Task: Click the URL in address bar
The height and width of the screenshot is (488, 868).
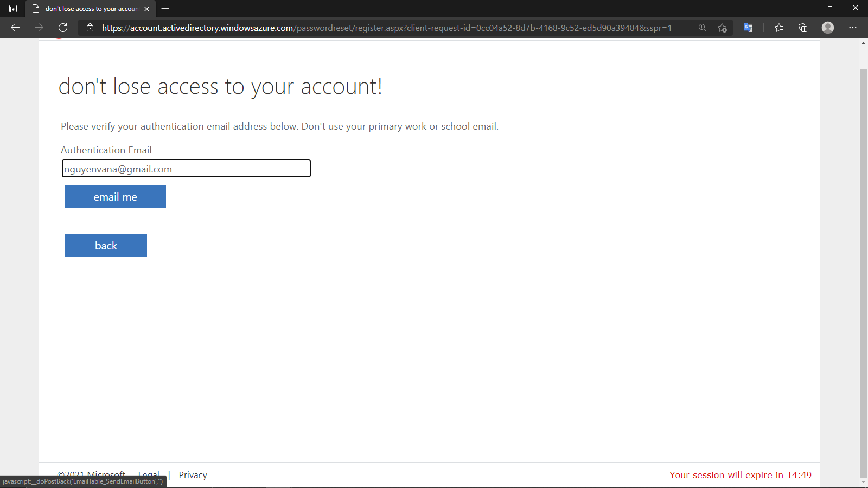Action: point(386,28)
